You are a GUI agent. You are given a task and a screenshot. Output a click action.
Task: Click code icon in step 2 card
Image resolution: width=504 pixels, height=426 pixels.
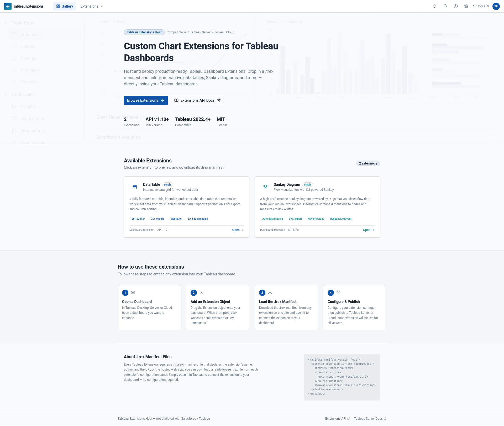click(201, 292)
